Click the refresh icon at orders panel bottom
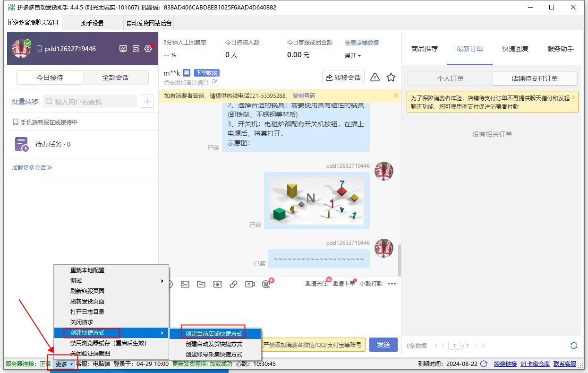Viewport: 588px width, 373px height. point(574,346)
